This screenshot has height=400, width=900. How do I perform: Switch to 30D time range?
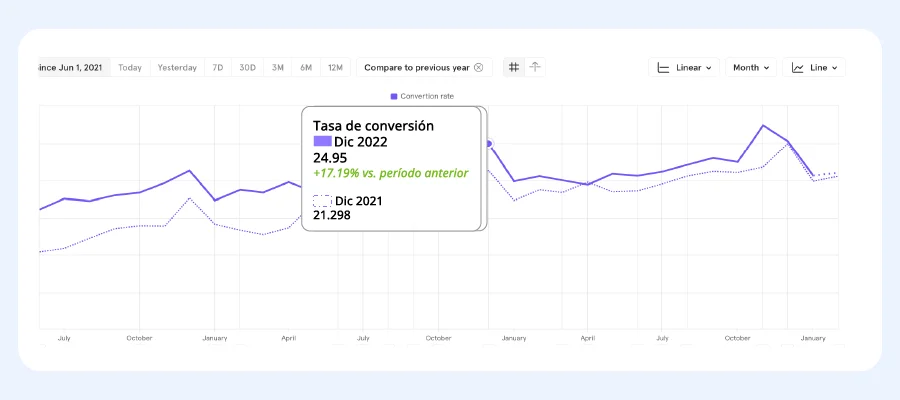(x=247, y=68)
